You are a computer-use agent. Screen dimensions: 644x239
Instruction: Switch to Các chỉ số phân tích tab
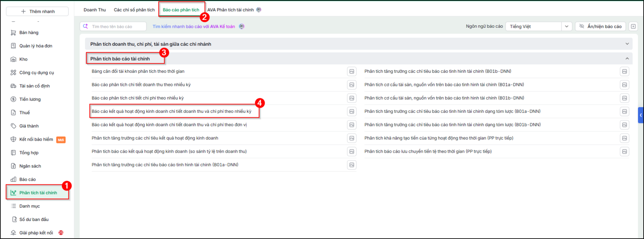(134, 10)
